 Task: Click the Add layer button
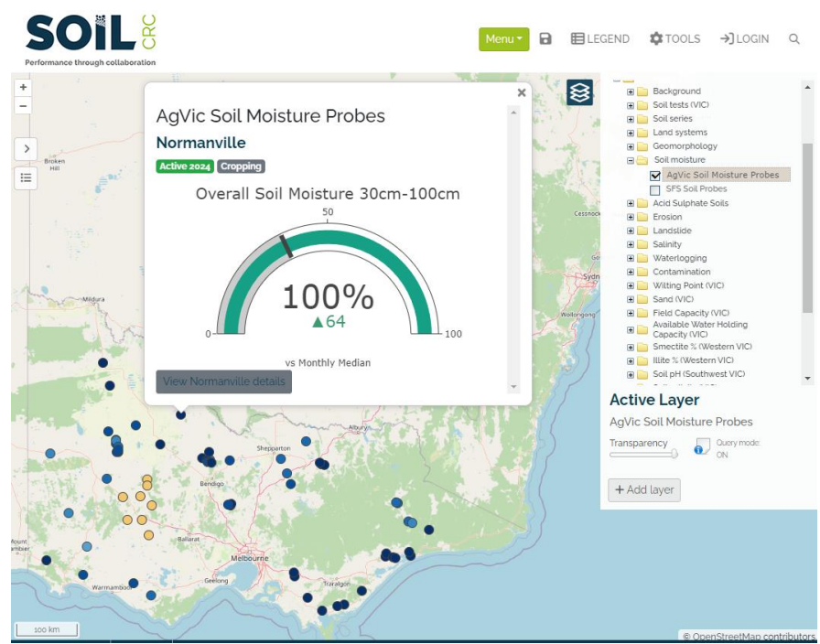point(644,490)
